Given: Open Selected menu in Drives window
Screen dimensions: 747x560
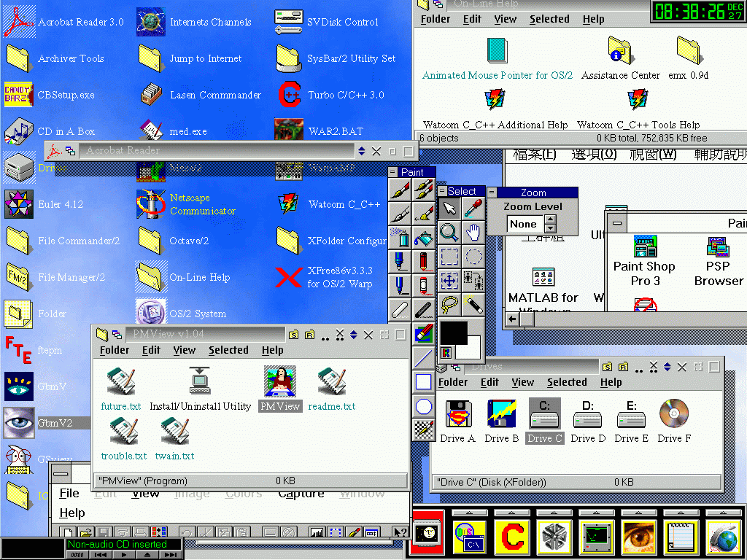Looking at the screenshot, I should [x=567, y=382].
